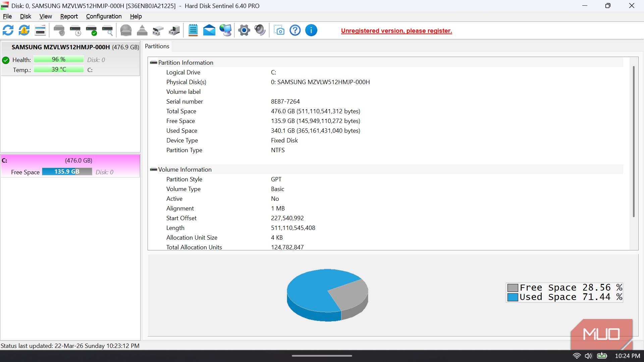Click the first drive-blocks clone icon
644x362 pixels.
[158, 31]
